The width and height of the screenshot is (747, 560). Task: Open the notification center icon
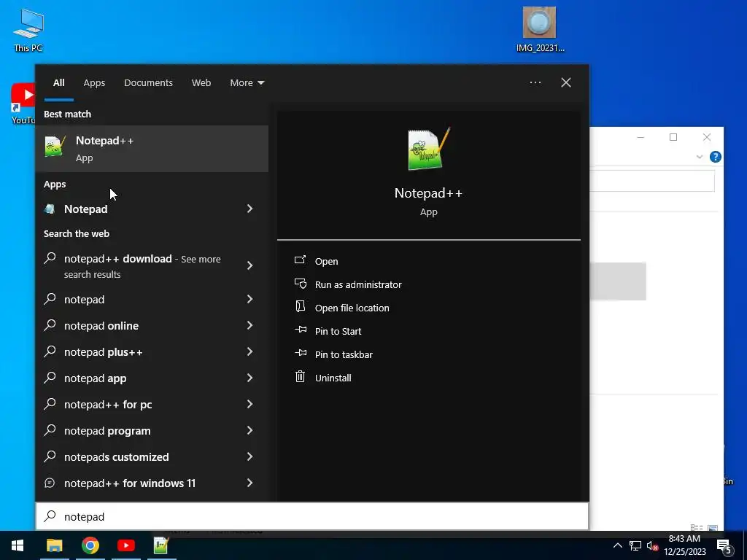pos(724,546)
